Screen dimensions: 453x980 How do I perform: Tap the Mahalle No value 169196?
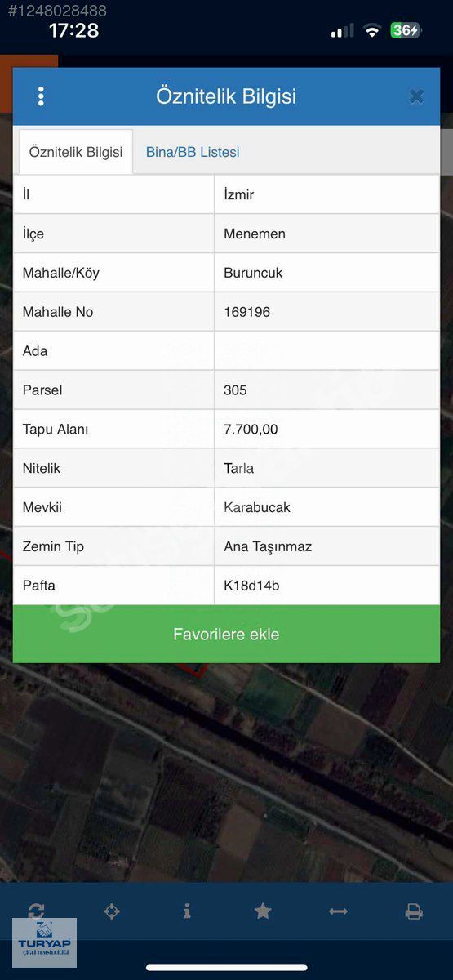point(246,312)
